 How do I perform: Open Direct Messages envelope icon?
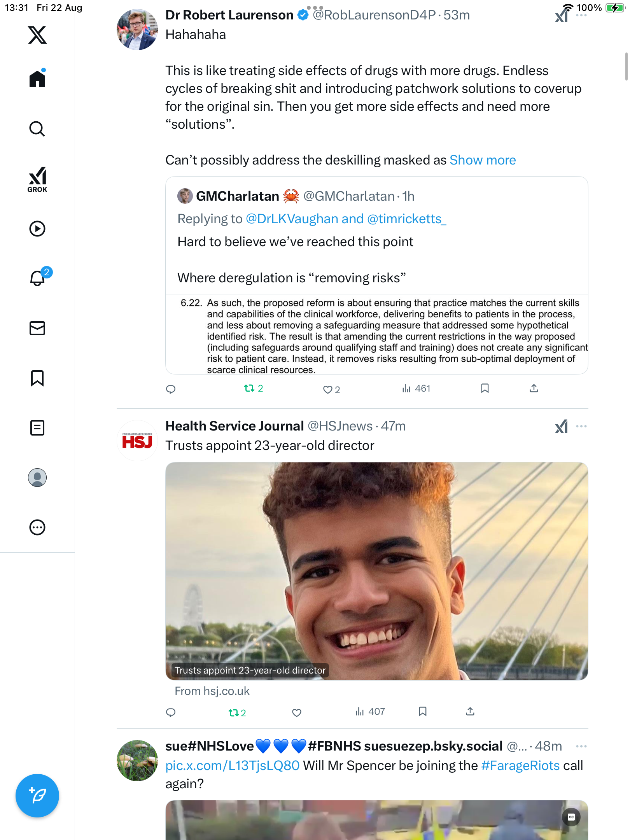(37, 328)
